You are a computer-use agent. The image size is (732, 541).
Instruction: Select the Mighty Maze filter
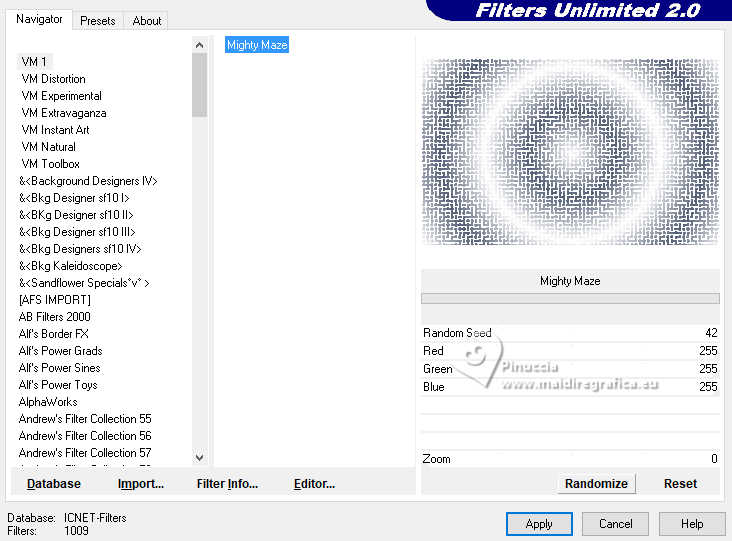pos(257,45)
